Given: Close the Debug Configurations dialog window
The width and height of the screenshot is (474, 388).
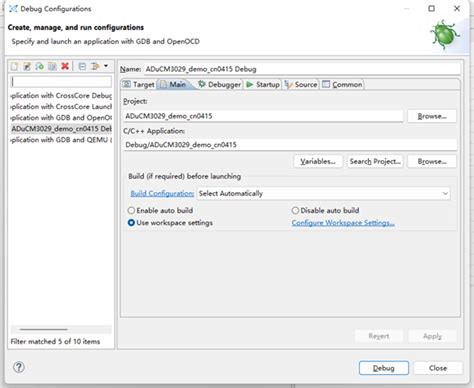Looking at the screenshot, I should [x=457, y=8].
